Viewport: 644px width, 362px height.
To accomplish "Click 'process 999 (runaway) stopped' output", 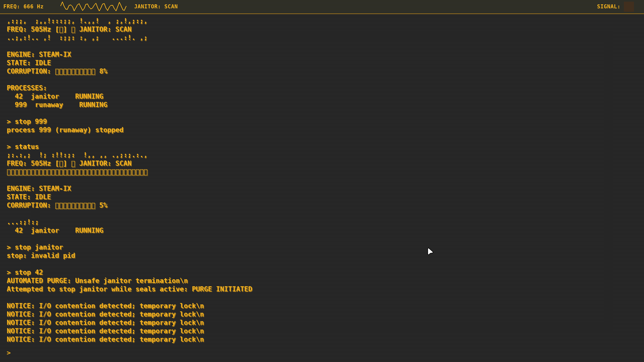I will [65, 130].
